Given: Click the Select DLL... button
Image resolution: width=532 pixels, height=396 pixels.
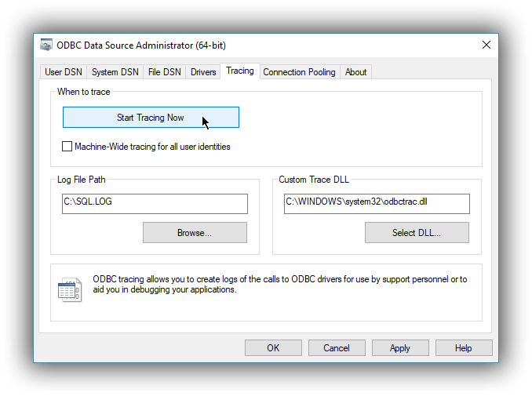Looking at the screenshot, I should (x=417, y=233).
